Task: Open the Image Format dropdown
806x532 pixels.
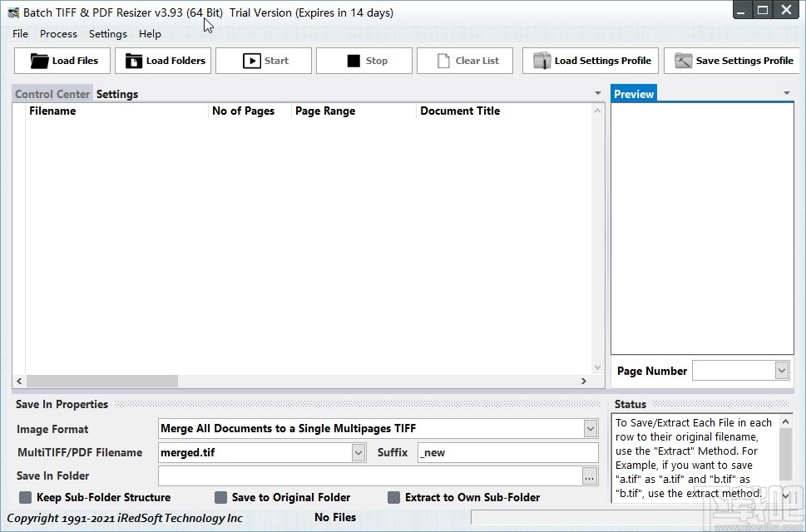Action: tap(590, 428)
